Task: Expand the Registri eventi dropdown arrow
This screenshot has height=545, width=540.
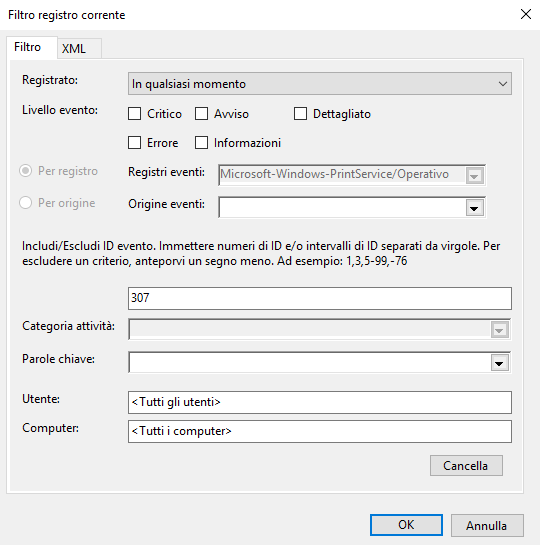Action: [x=475, y=176]
